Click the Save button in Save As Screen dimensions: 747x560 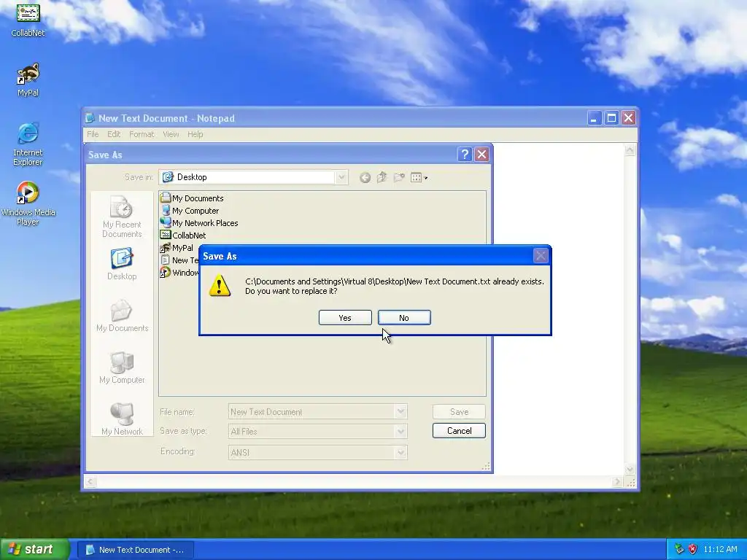[460, 412]
